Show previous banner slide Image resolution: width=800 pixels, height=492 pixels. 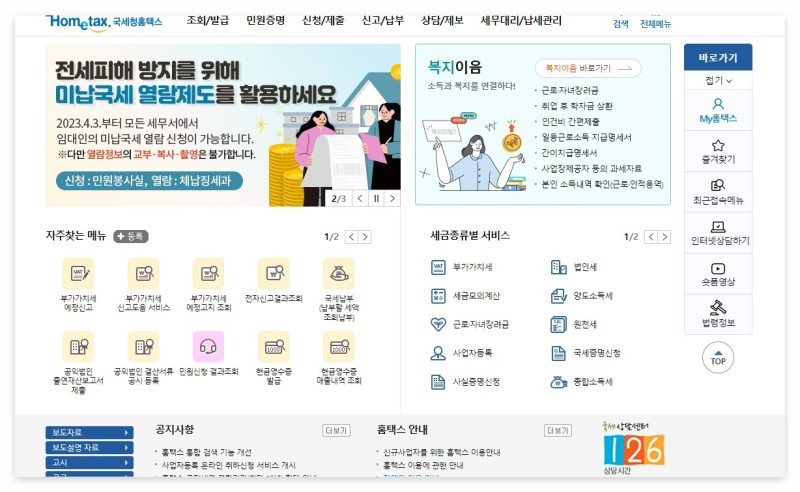pyautogui.click(x=360, y=199)
